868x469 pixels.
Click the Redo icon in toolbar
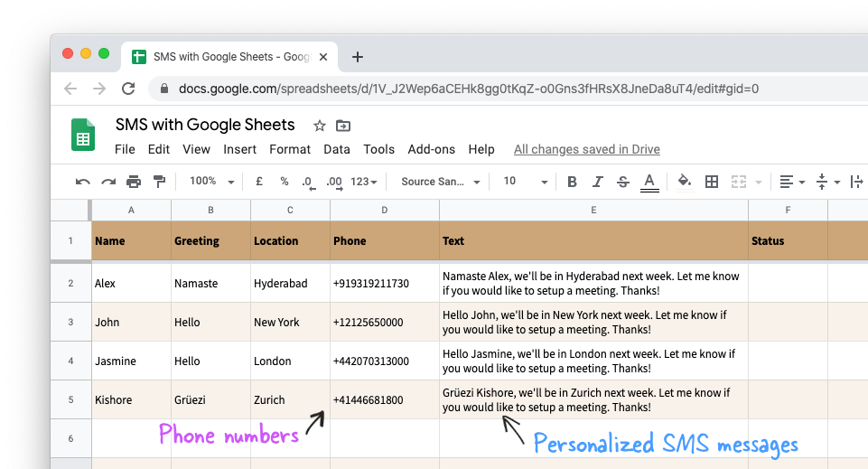tap(108, 182)
